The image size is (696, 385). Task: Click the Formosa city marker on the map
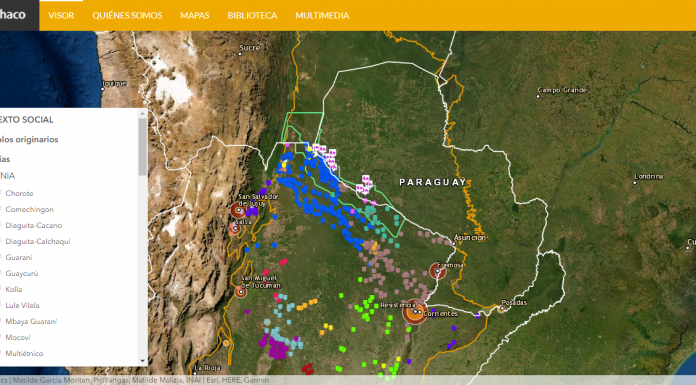(438, 270)
